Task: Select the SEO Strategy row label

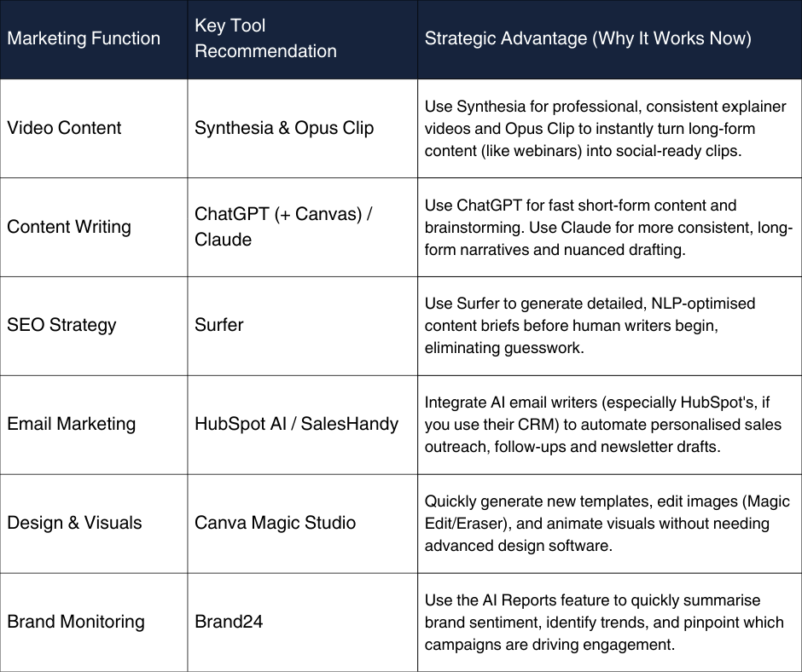Action: [61, 325]
